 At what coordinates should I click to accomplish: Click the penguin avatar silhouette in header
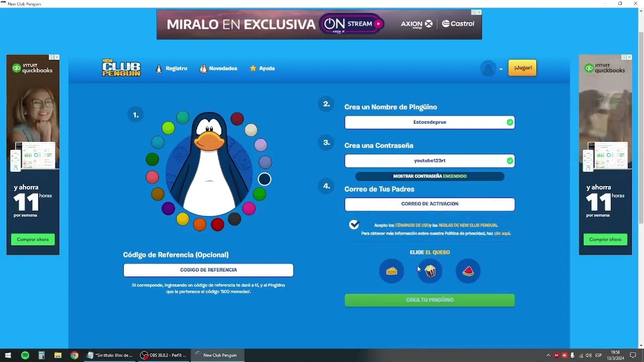click(488, 68)
